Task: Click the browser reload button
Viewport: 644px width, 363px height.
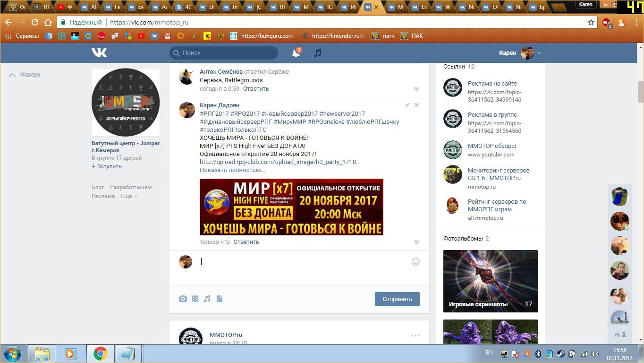Action: 34,22
